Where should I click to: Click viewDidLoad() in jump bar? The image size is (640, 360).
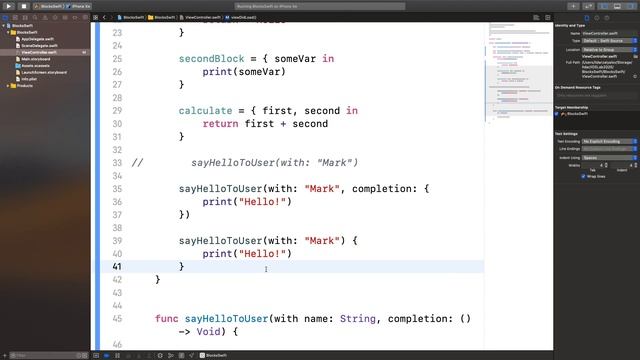coord(241,18)
